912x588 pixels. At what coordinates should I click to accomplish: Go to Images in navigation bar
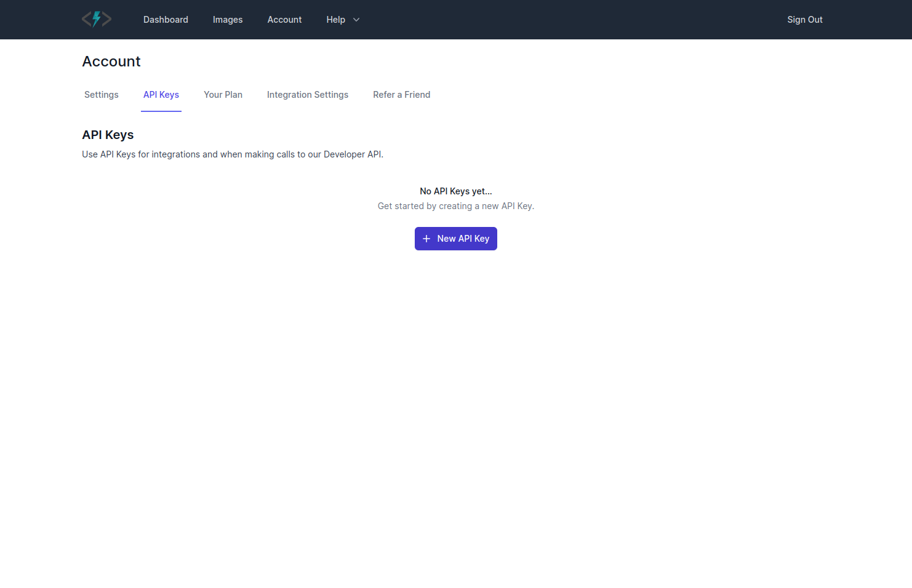[x=228, y=20]
